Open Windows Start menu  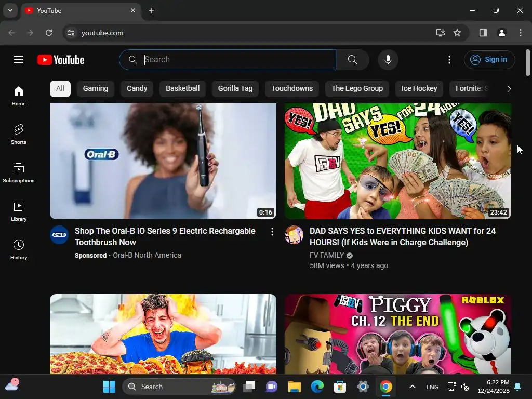point(109,387)
